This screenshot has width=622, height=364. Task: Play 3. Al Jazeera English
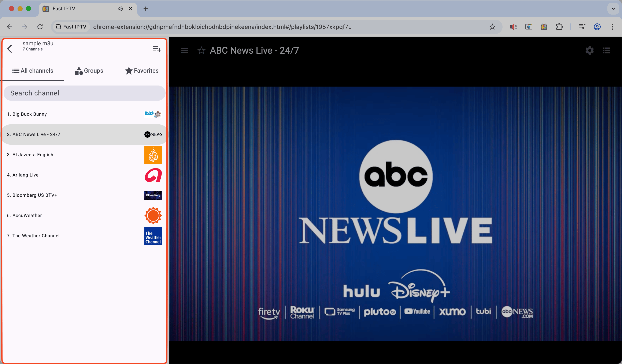tap(84, 155)
